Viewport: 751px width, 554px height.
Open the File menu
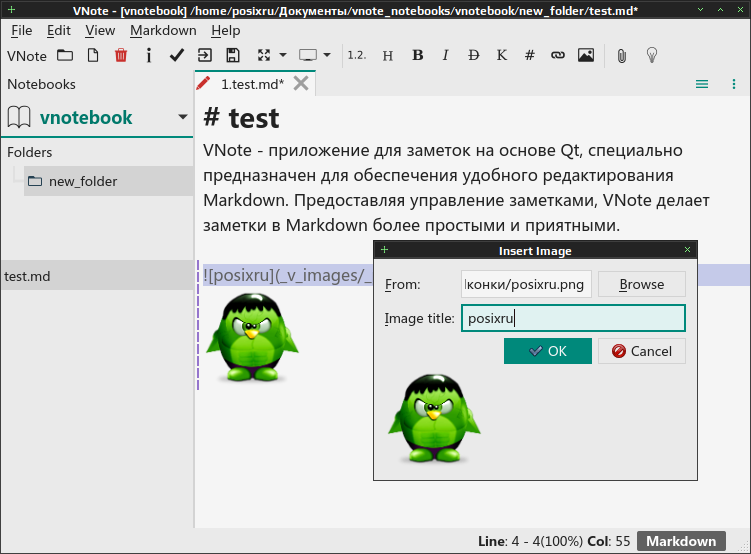22,31
